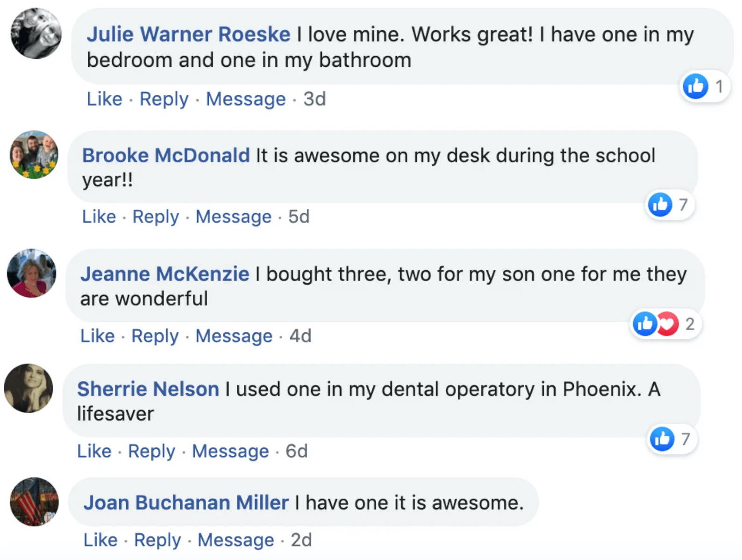Open Joan Buchanan Miller's avatar image
The height and width of the screenshot is (560, 742).
34,502
